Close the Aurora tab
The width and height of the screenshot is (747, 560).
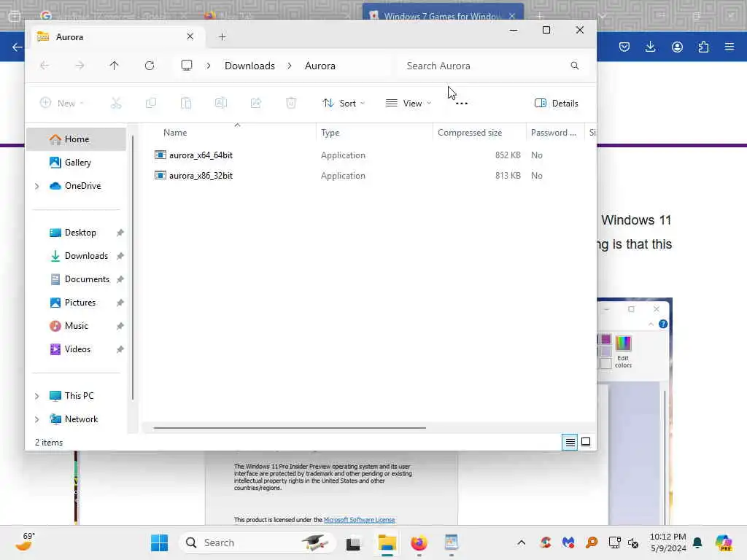tap(190, 36)
